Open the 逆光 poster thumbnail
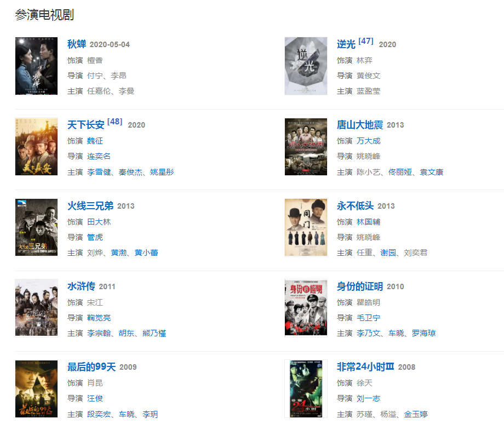This screenshot has width=504, height=430. tap(306, 66)
